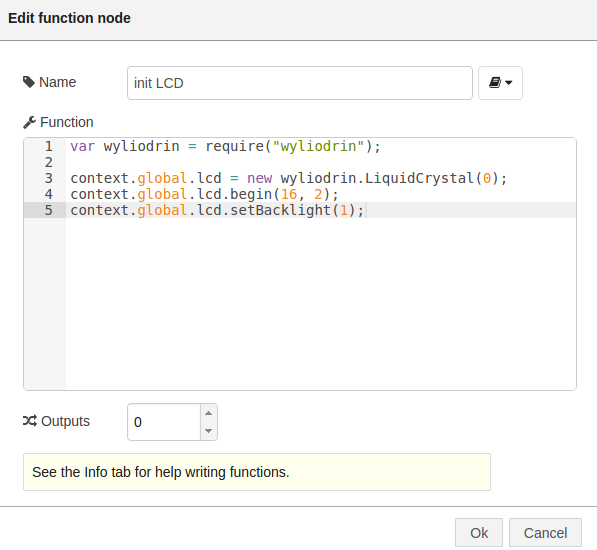Select line number 5 in the gutter
597x550 pixels.
pyautogui.click(x=48, y=210)
